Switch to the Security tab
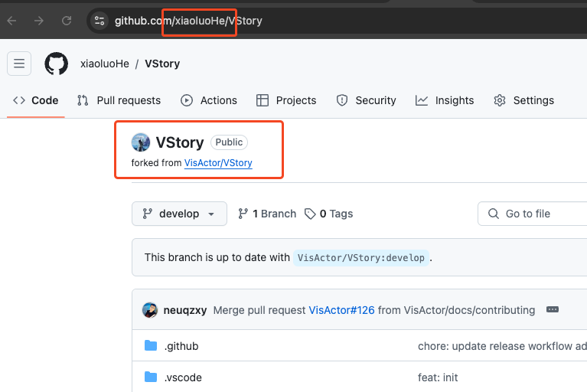The height and width of the screenshot is (392, 587). coord(366,100)
